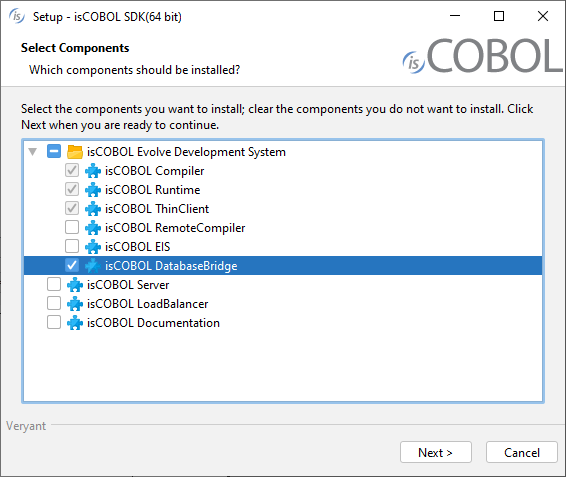Click the Evolve Development System folder icon
566x477 pixels.
(x=75, y=152)
